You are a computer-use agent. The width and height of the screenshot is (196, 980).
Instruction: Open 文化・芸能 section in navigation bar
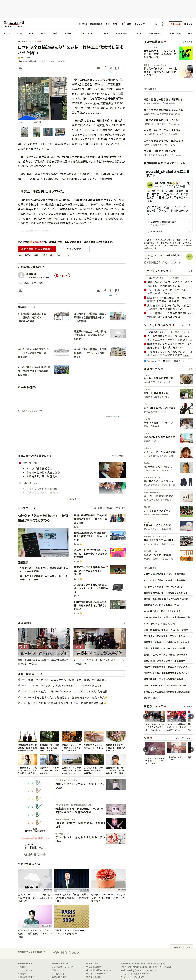point(121,33)
